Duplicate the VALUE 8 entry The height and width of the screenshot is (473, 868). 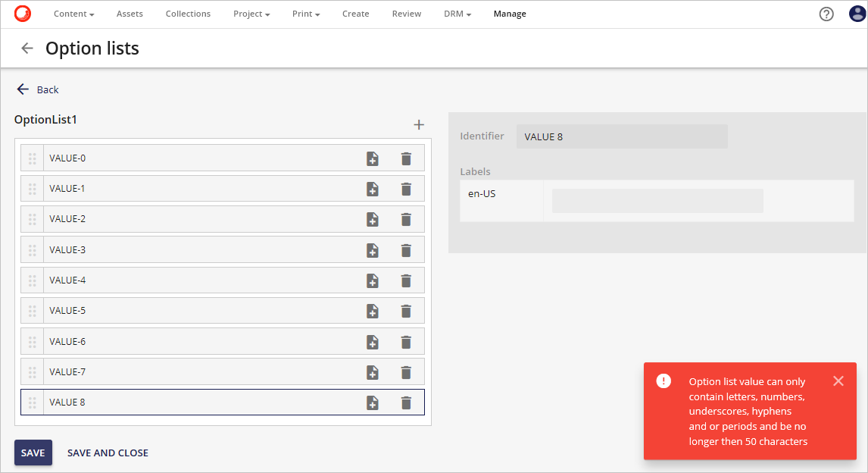click(x=373, y=402)
